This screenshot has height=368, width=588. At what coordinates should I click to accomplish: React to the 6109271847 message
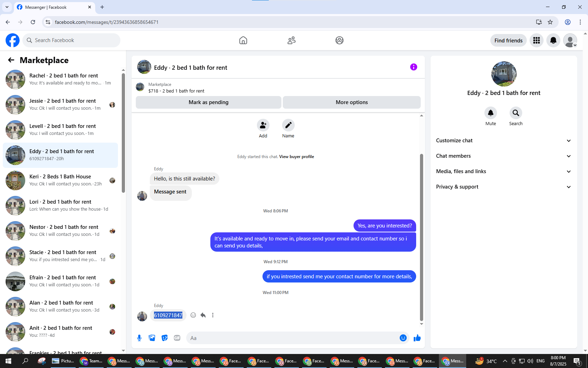193,315
